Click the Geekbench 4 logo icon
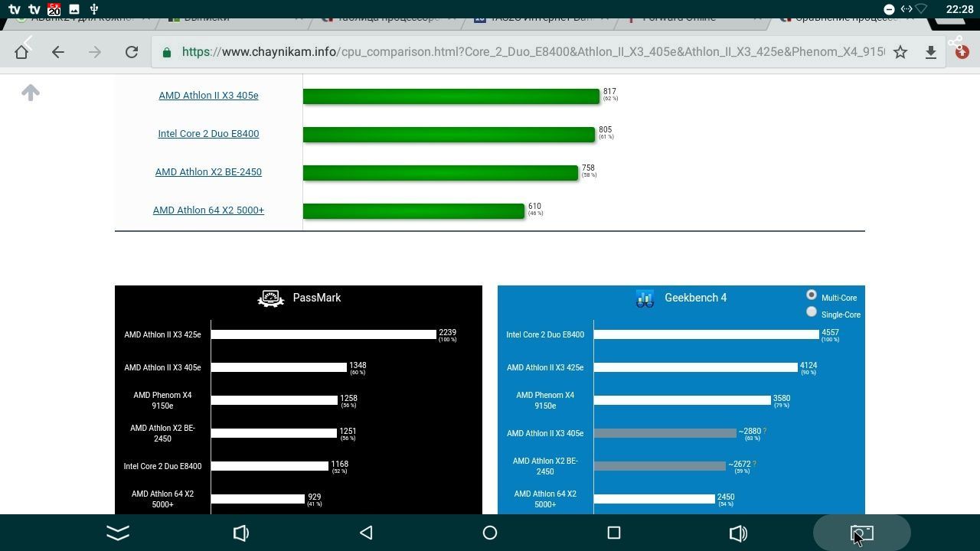The height and width of the screenshot is (551, 980). (645, 298)
